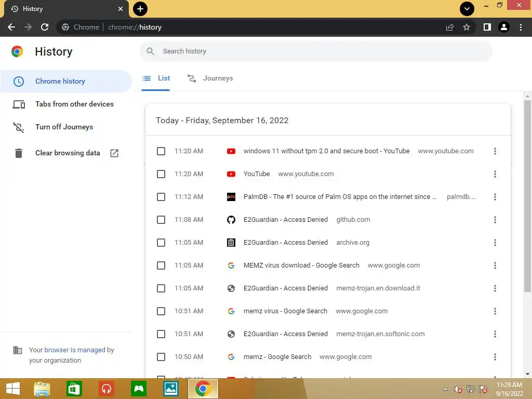Open MEMZ virus download - Google Search link
532x399 pixels.
[x=301, y=265]
